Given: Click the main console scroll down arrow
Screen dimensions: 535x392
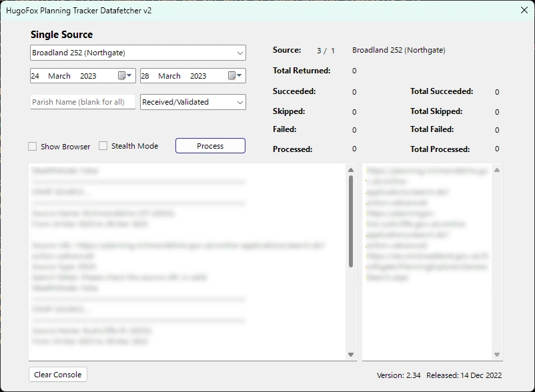Looking at the screenshot, I should click(x=351, y=355).
